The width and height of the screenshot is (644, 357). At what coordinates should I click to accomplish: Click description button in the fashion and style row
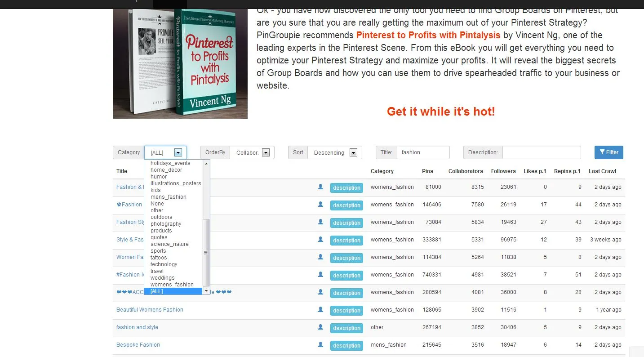[346, 328]
